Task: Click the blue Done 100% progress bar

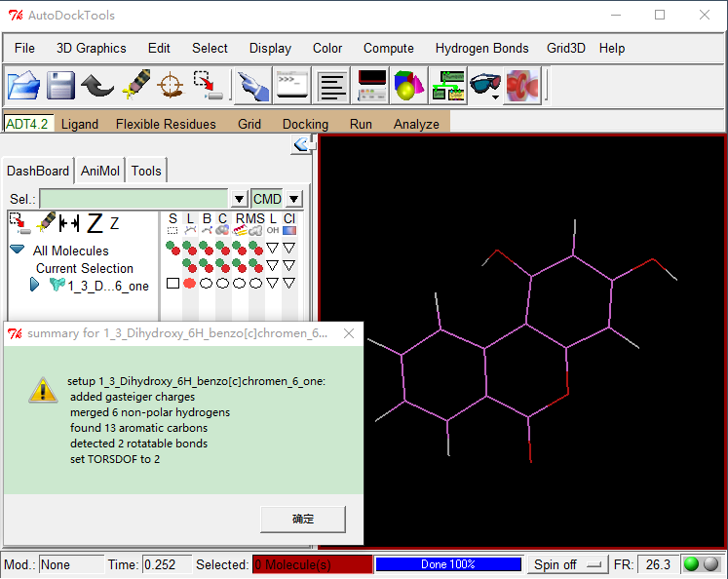Action: (447, 564)
